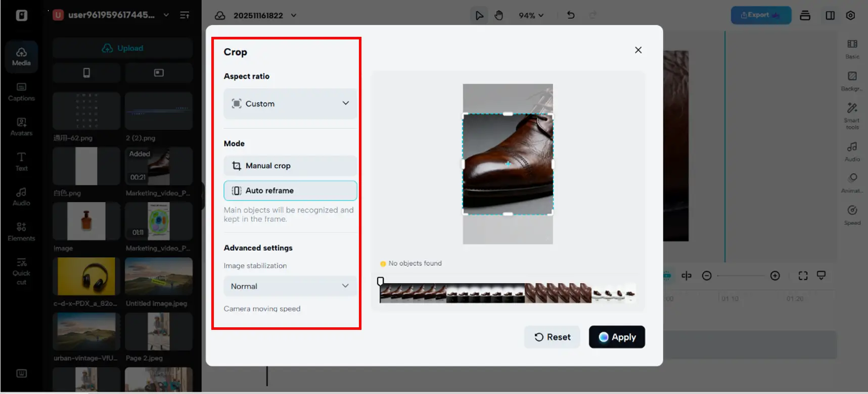Select the 2 (2).png media thumbnail
This screenshot has height=394, width=868.
[x=159, y=111]
